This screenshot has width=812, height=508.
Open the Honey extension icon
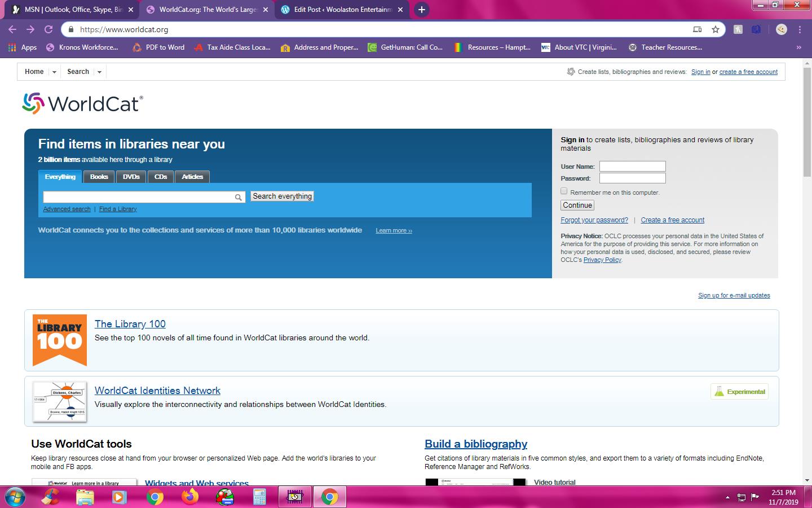point(738,29)
